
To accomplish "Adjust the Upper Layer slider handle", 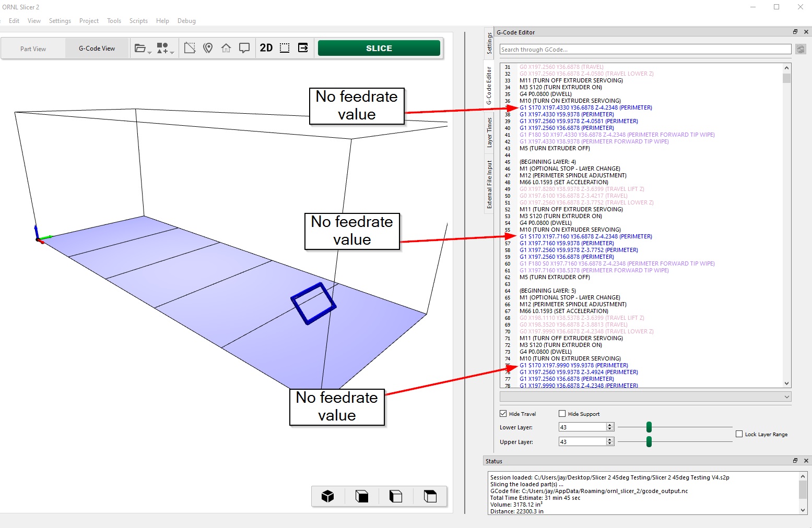I will point(649,442).
